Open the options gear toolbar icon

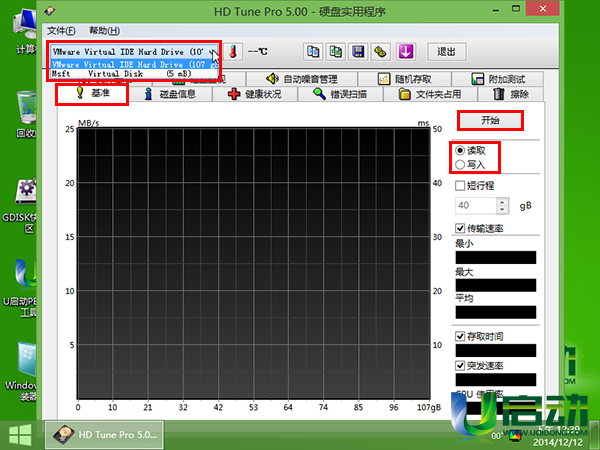(x=380, y=52)
